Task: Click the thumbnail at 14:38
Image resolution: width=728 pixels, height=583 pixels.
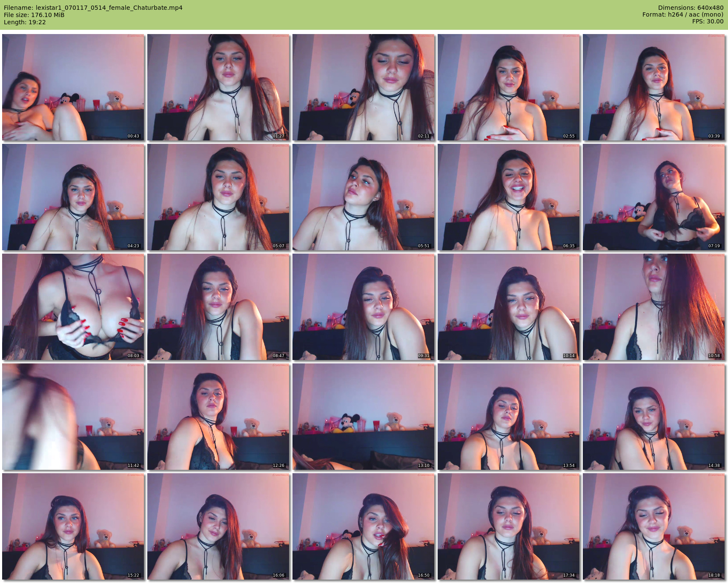Action: [x=653, y=417]
